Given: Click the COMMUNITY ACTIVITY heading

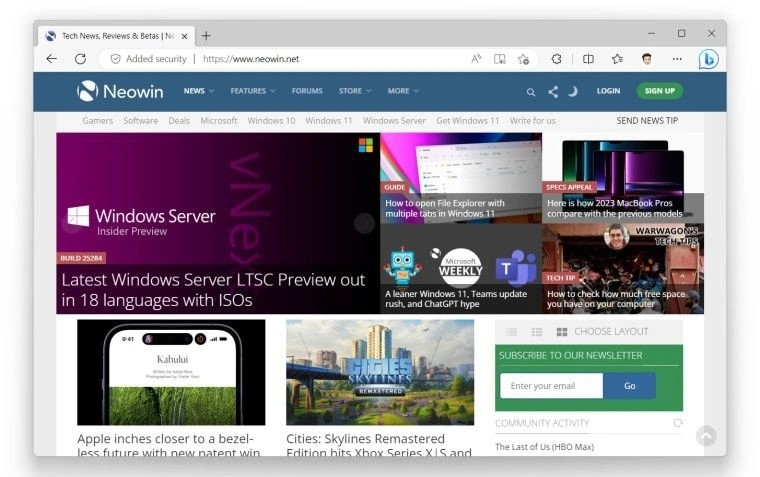Looking at the screenshot, I should [x=542, y=423].
